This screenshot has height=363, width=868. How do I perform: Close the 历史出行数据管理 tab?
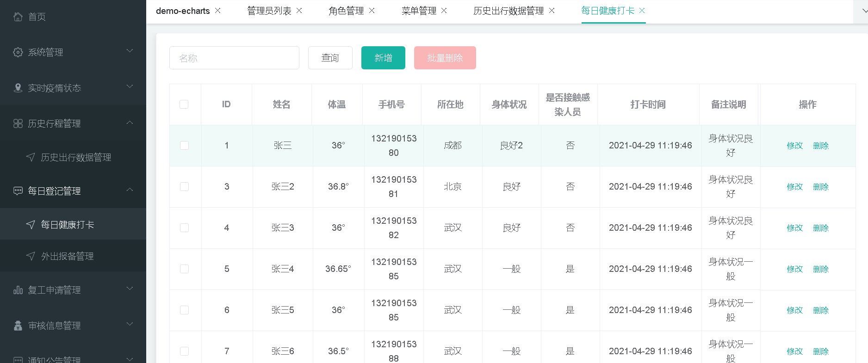click(552, 10)
